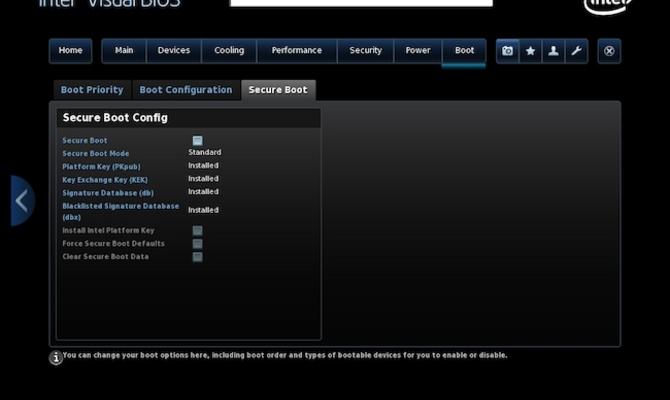Open the Main menu tab

tap(124, 51)
